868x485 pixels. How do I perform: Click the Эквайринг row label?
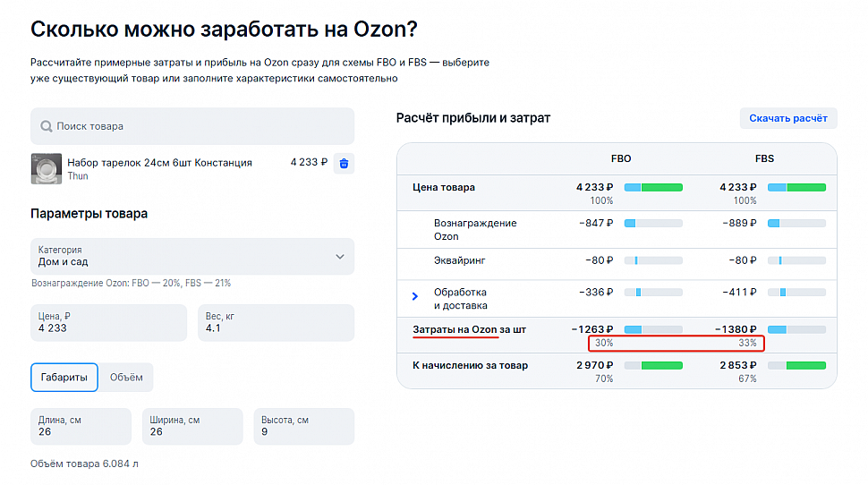click(459, 260)
